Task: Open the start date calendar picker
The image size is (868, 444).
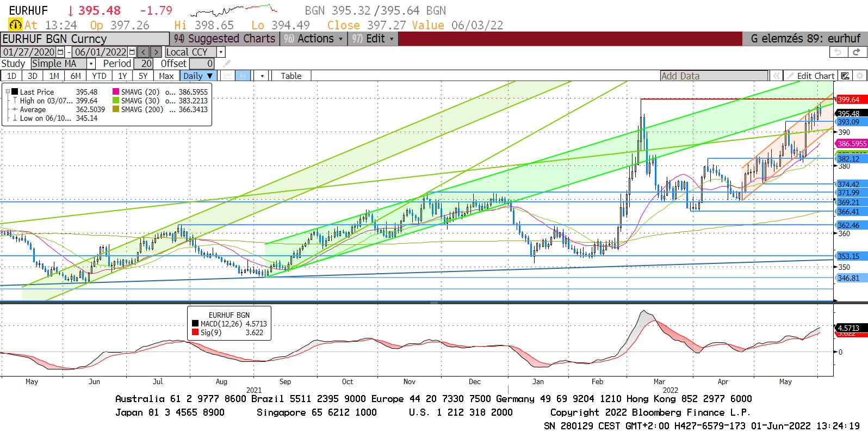Action: 60,52
